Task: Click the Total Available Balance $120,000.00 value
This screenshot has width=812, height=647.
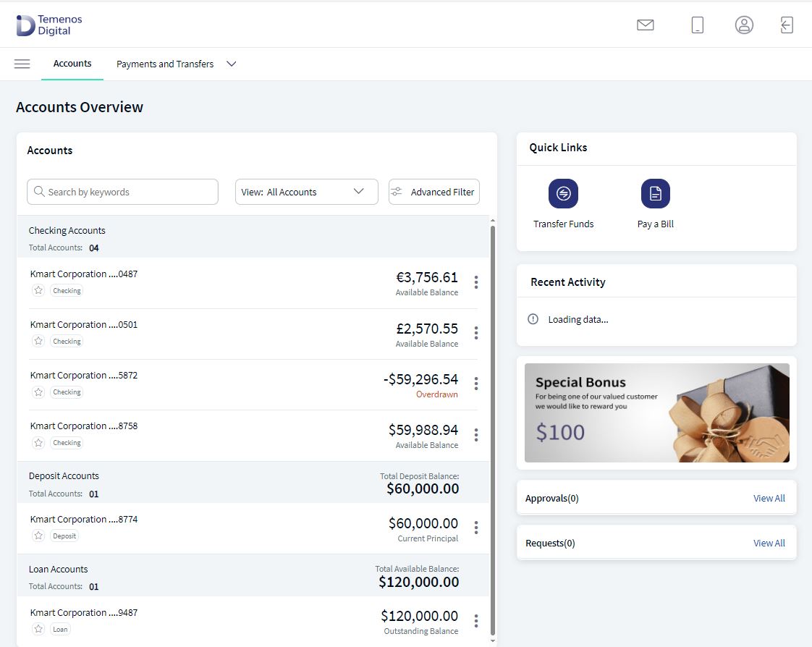Action: pos(418,582)
